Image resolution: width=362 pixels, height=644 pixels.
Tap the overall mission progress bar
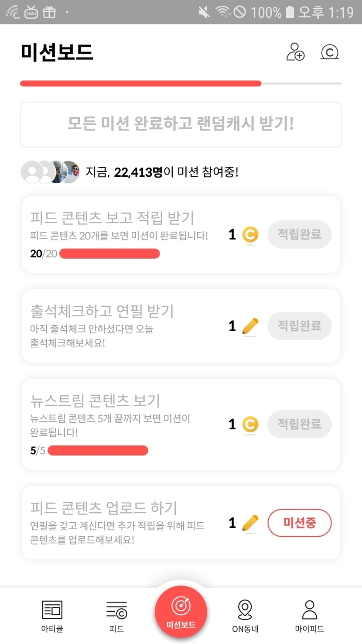tap(181, 83)
